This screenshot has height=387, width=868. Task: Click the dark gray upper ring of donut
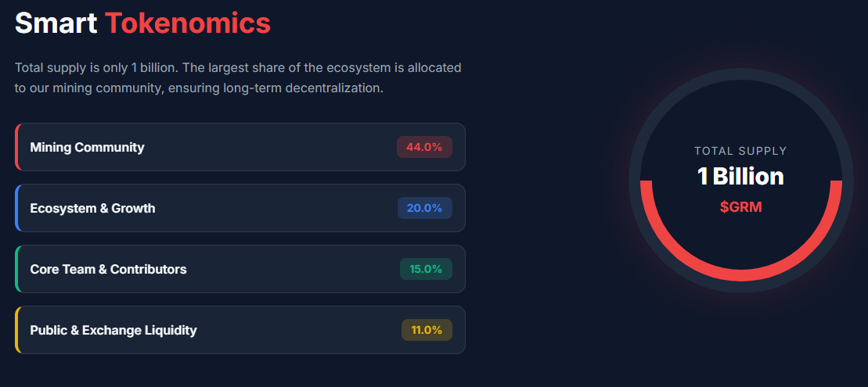click(740, 74)
